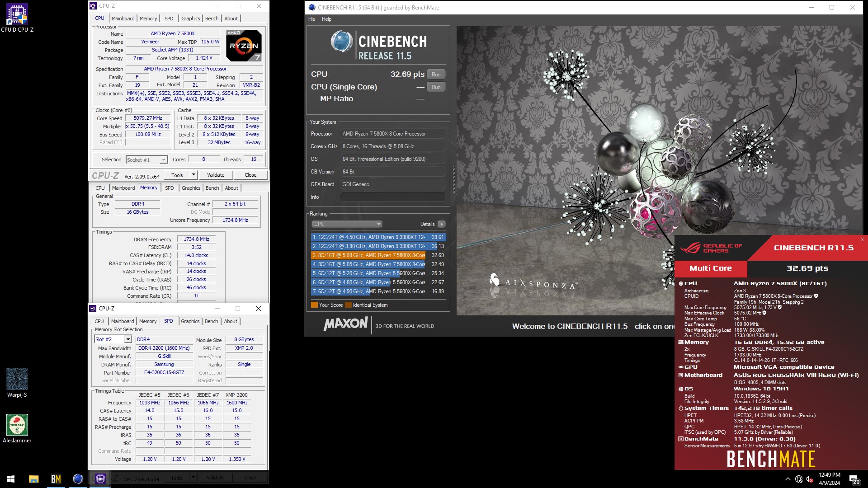868x488 pixels.
Task: Open Graphics tab in top CPU-Z window
Action: coord(190,19)
